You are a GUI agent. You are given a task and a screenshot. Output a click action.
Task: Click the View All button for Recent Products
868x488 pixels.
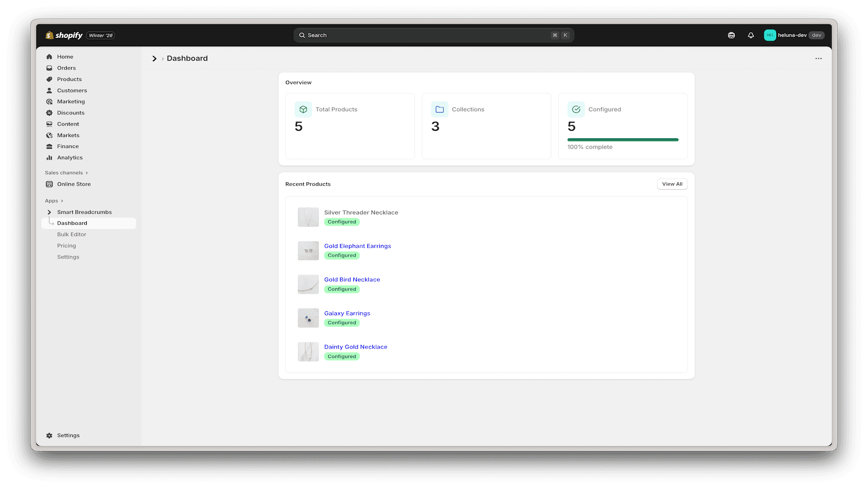672,184
